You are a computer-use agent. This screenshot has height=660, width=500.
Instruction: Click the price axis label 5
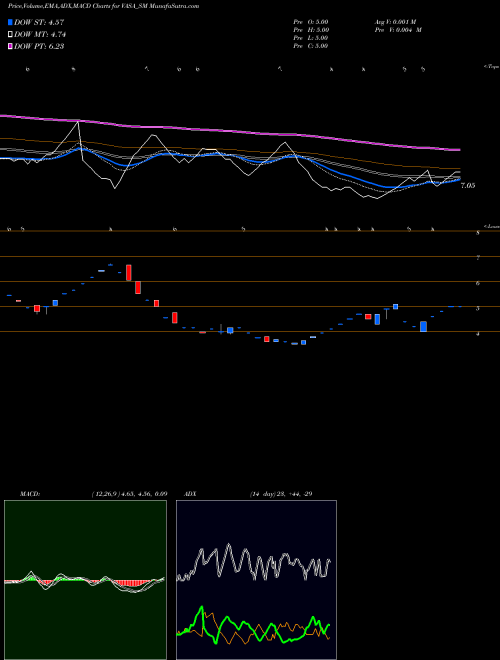478,309
